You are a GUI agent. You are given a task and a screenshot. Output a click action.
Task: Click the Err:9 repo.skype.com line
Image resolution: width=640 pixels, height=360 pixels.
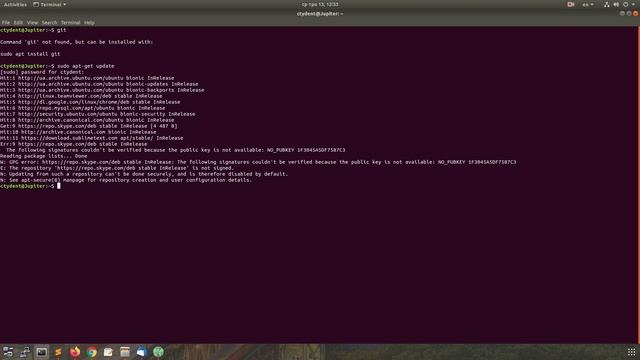pos(74,144)
